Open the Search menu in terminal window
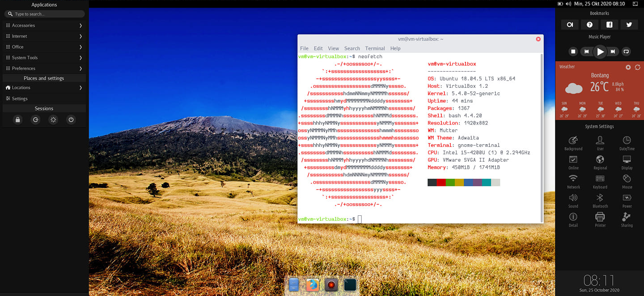Viewport: 644px width, 296px height. 352,48
